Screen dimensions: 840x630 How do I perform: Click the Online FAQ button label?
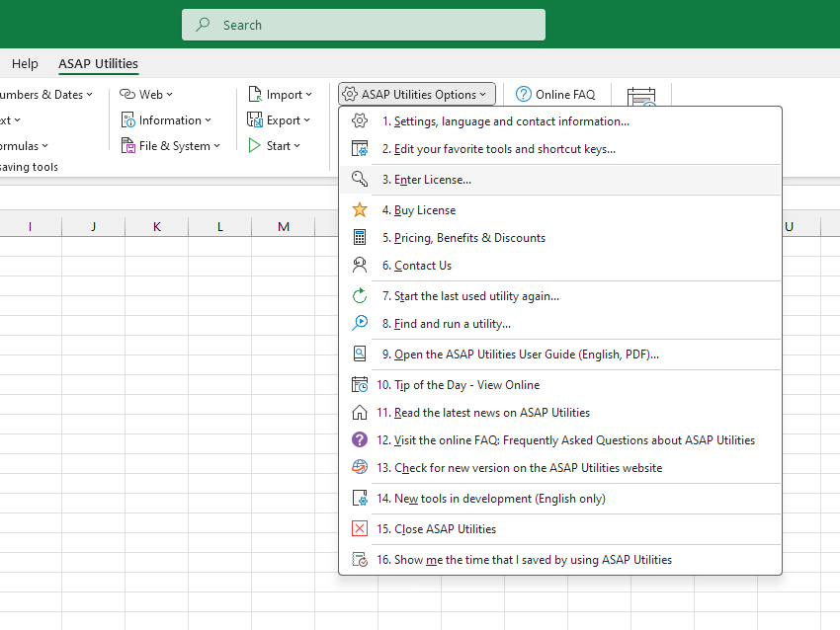[565, 94]
